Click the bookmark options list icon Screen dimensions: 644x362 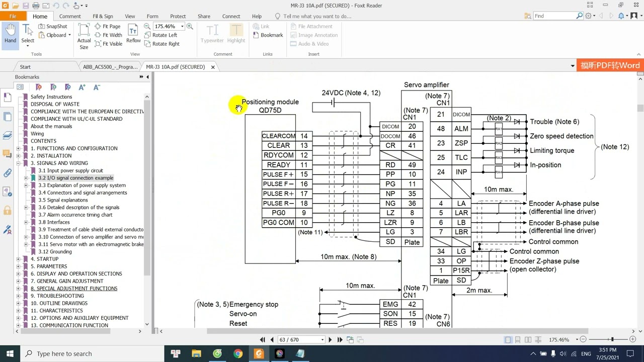point(20,87)
